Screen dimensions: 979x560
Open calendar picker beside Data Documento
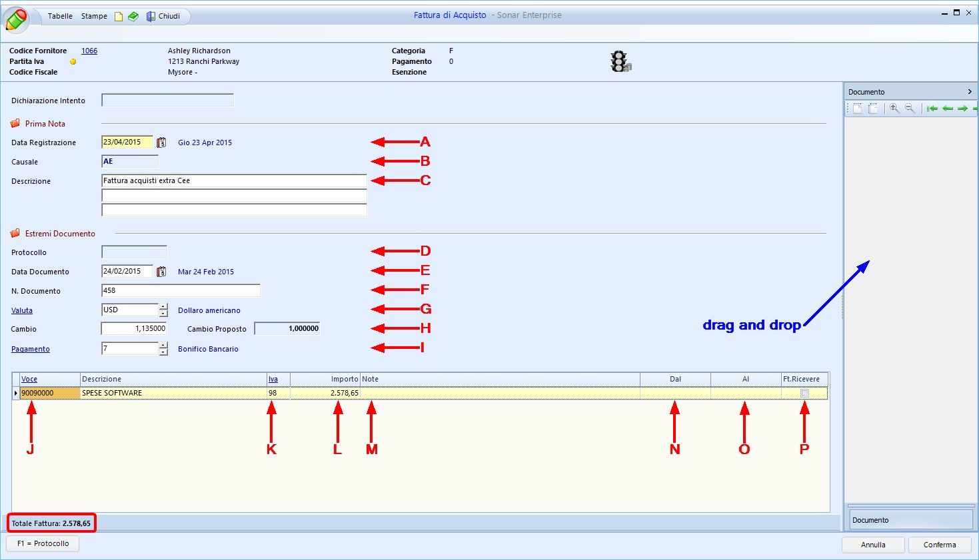click(x=161, y=272)
